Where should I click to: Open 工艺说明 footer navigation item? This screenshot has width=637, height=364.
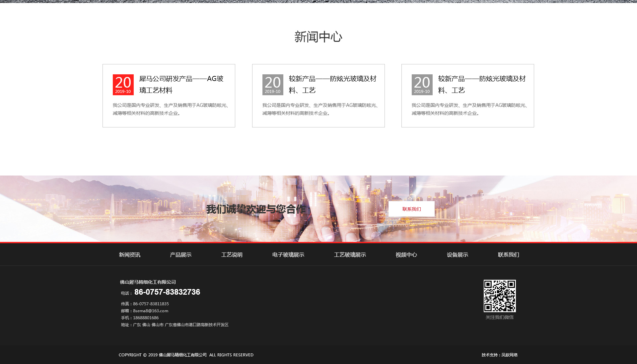[x=232, y=255]
